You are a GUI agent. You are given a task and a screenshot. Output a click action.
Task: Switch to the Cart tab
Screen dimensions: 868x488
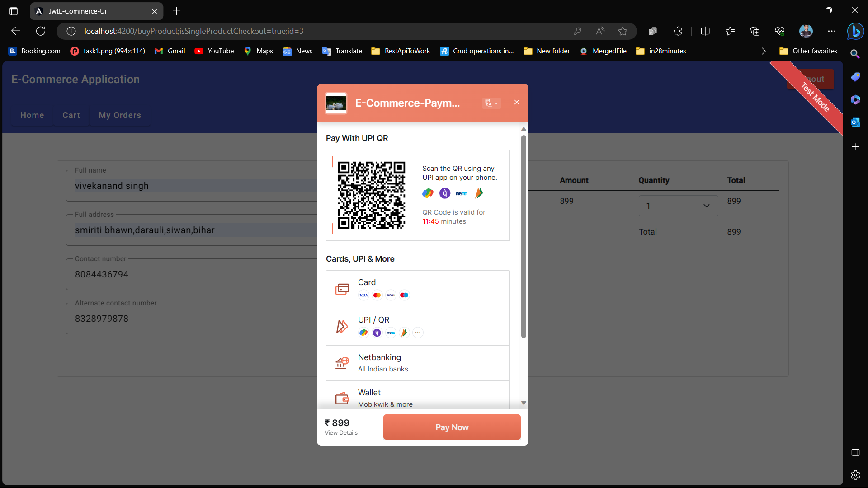tap(71, 115)
